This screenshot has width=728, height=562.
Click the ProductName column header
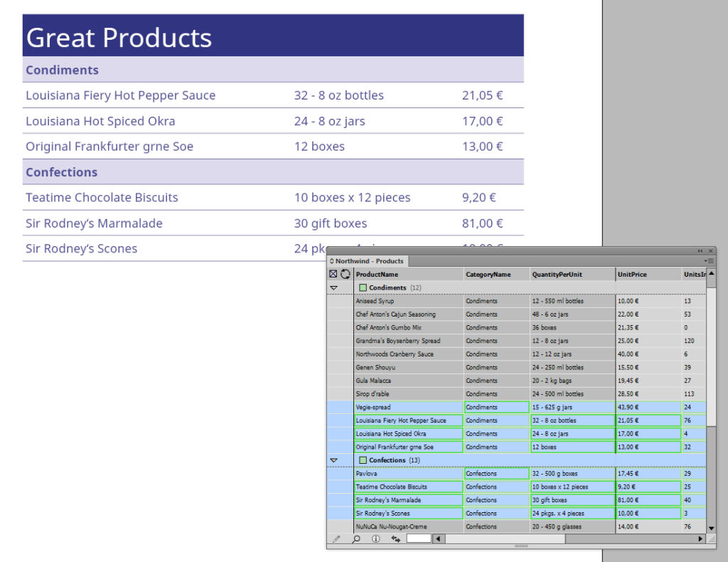[x=409, y=274]
